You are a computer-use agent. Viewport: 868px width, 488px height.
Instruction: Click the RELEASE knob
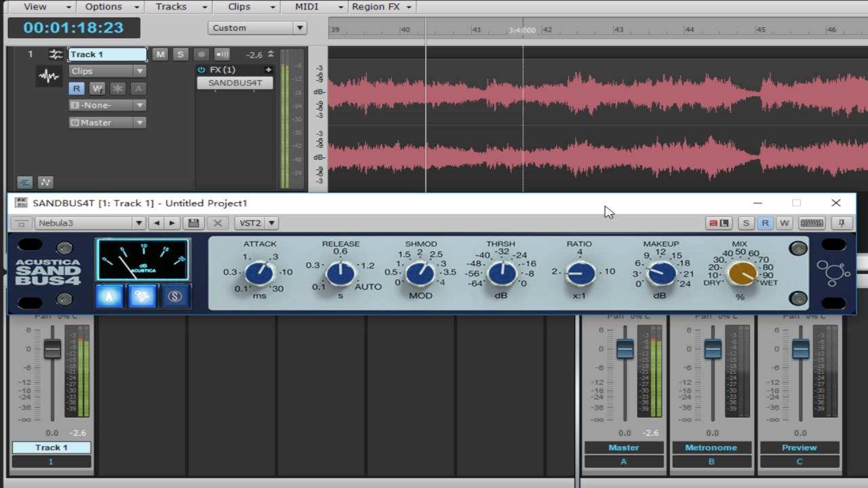340,274
